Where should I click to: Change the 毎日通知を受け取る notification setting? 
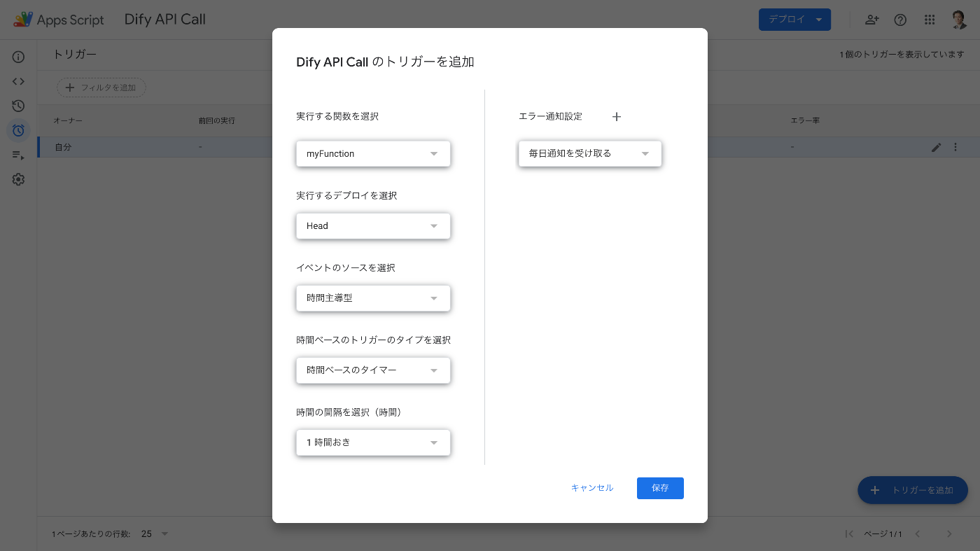tap(589, 153)
